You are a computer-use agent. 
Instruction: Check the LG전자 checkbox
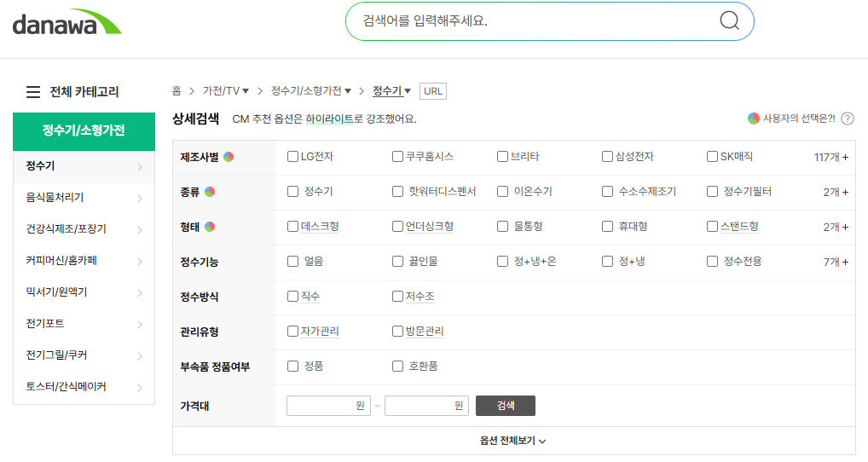[292, 157]
